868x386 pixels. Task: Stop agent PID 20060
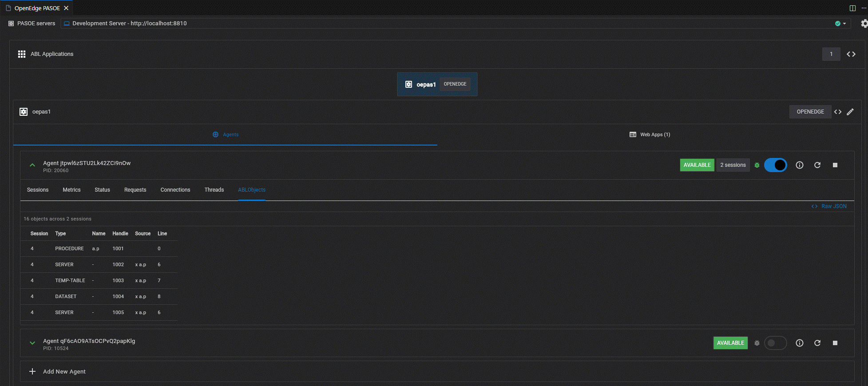[x=835, y=165]
